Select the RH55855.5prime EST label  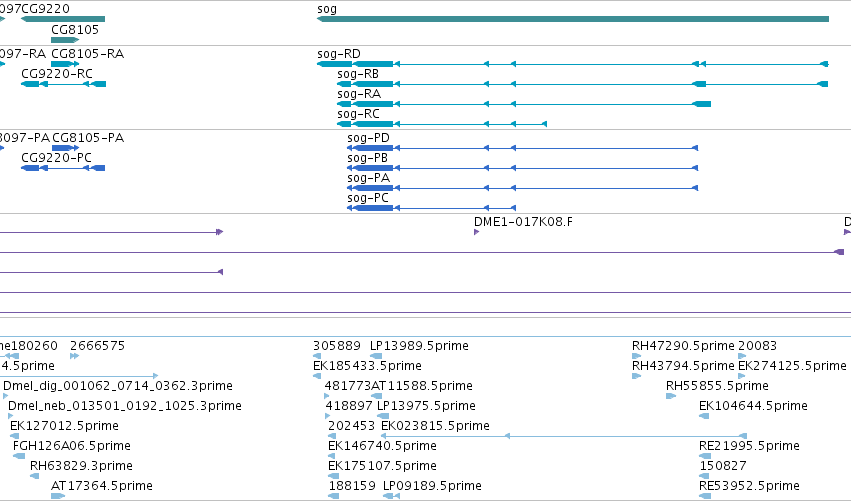click(717, 386)
